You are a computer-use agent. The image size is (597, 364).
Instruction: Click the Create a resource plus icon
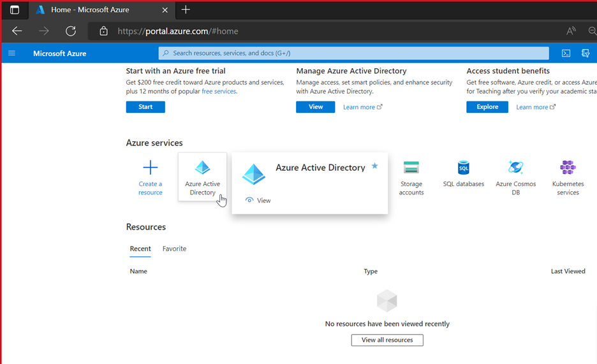tap(151, 168)
